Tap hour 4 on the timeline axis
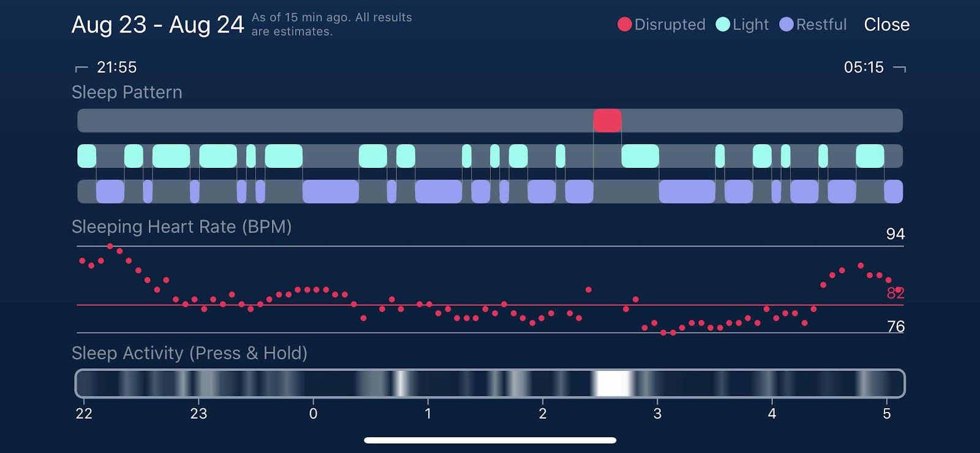Viewport: 980px width, 453px height. click(772, 414)
